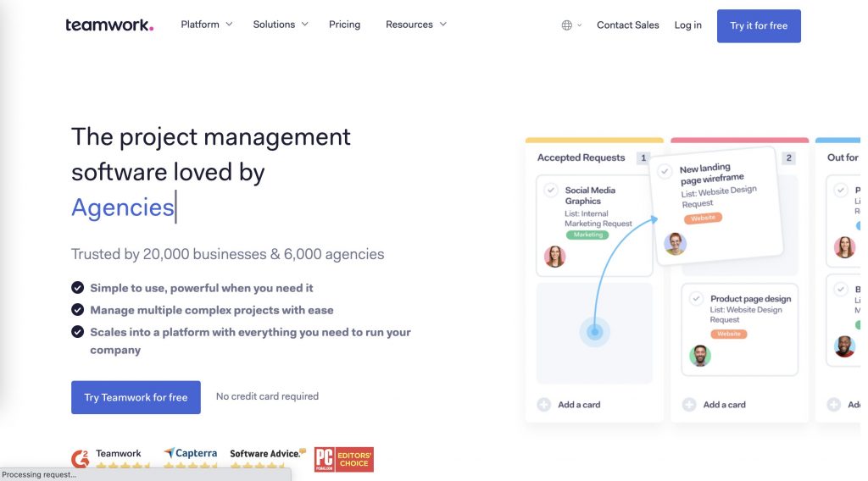The width and height of the screenshot is (868, 481).
Task: Click checkmark icon beside 'Simple to use'
Action: point(77,287)
